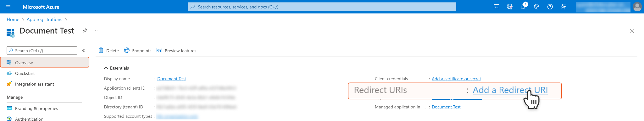
Task: Collapse the left sidebar menu
Action: click(84, 50)
